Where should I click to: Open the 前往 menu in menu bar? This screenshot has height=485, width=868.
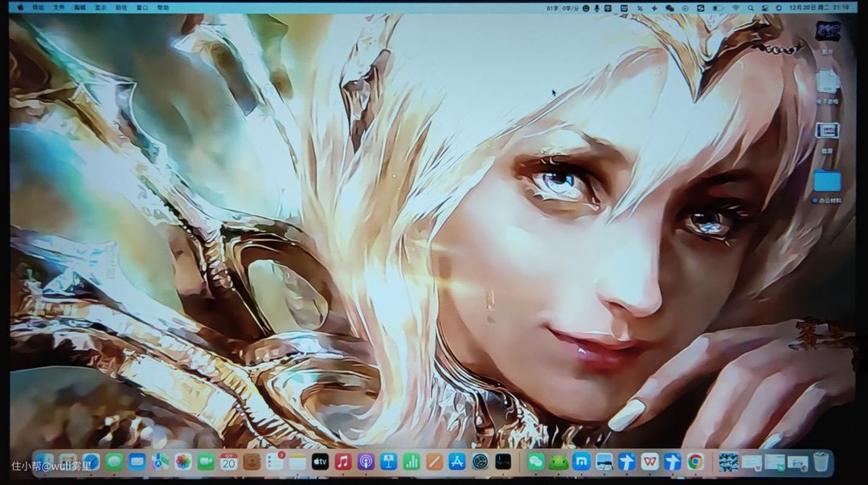point(121,7)
